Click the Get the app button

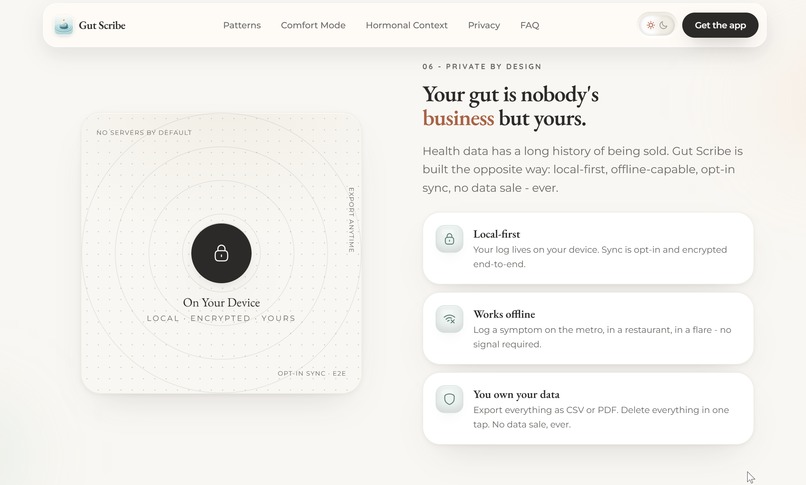click(720, 25)
